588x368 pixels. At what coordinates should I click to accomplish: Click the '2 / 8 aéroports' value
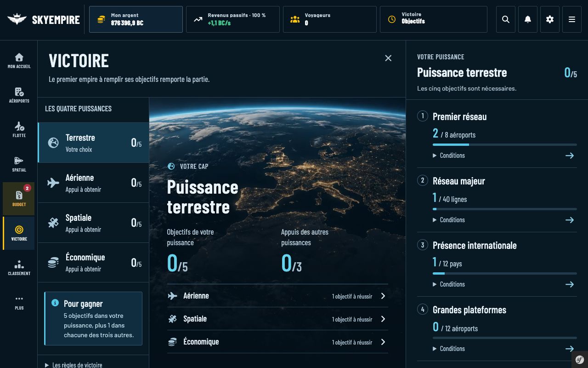coord(454,134)
